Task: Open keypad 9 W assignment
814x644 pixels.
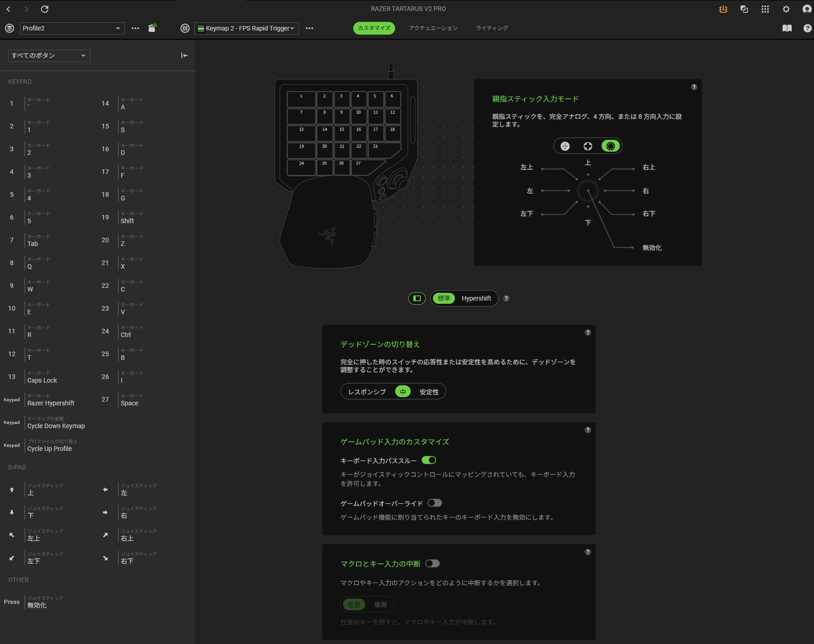Action: tap(49, 286)
